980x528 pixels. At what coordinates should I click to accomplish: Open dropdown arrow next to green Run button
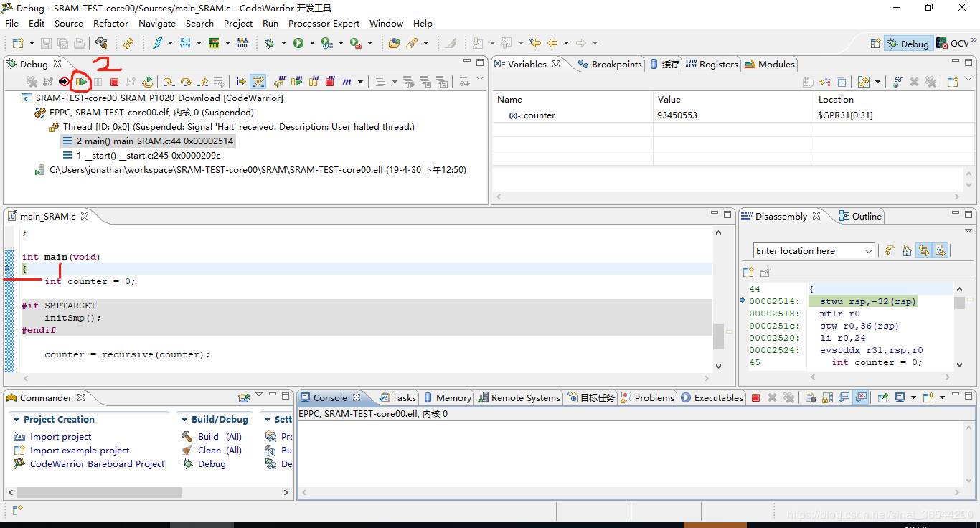click(x=311, y=44)
